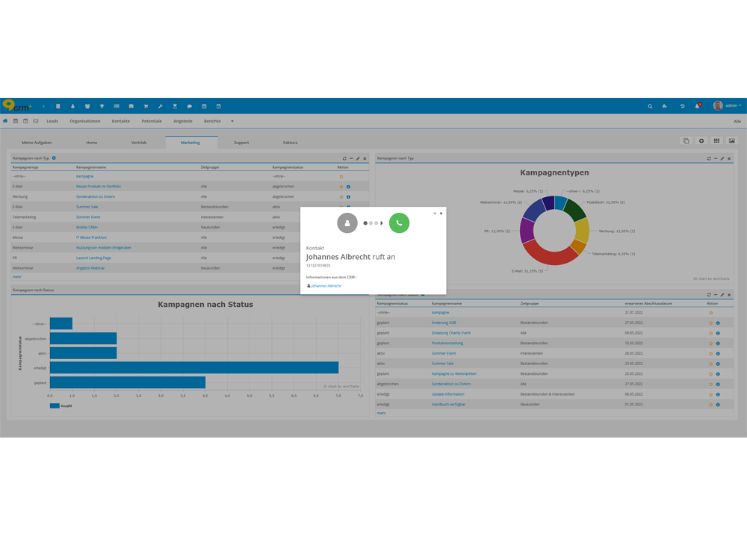
Task: Collapse the incoming call popup with chevron
Action: (x=434, y=214)
